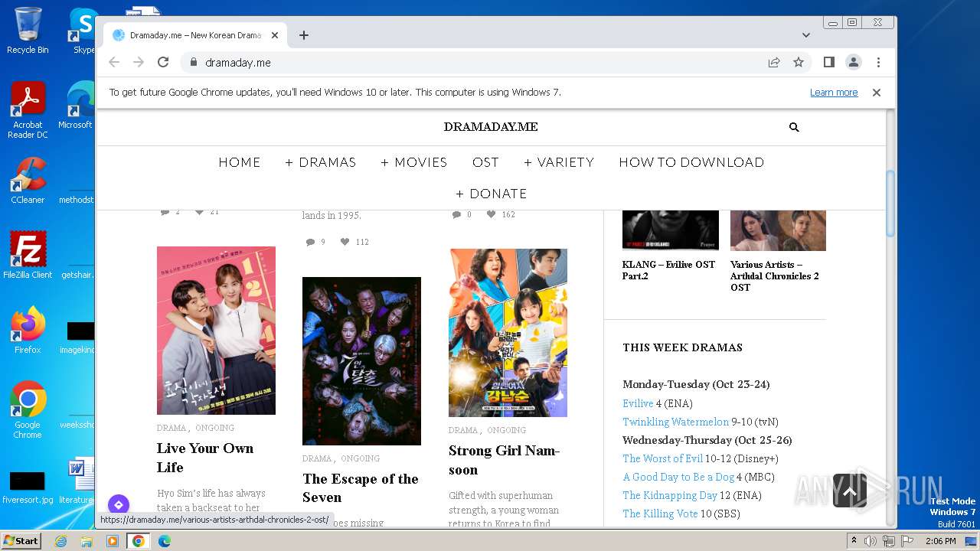Viewport: 980px width, 551px height.
Task: Open the file explorer taskbar icon
Action: point(87,541)
